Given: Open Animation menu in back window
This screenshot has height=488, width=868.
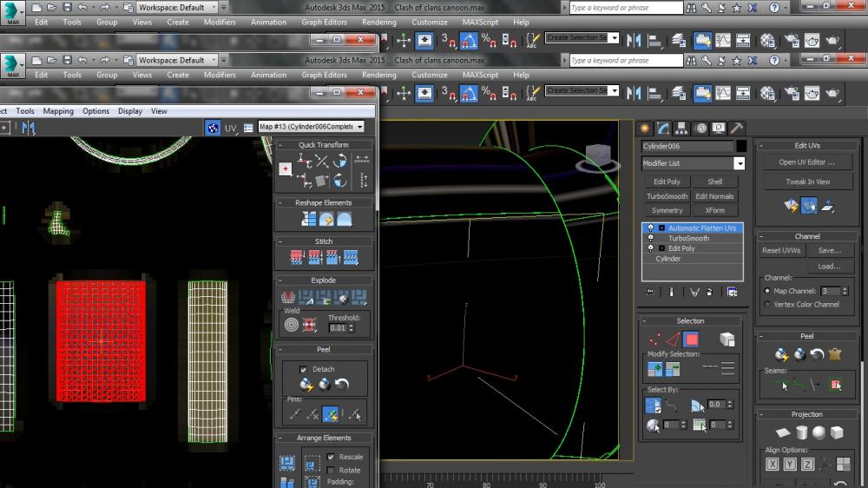Looking at the screenshot, I should point(268,23).
